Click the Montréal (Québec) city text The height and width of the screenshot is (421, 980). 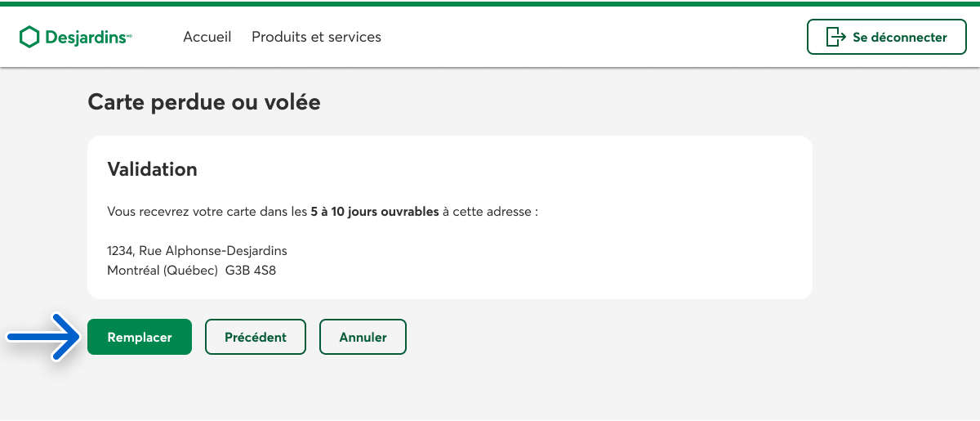coord(163,270)
